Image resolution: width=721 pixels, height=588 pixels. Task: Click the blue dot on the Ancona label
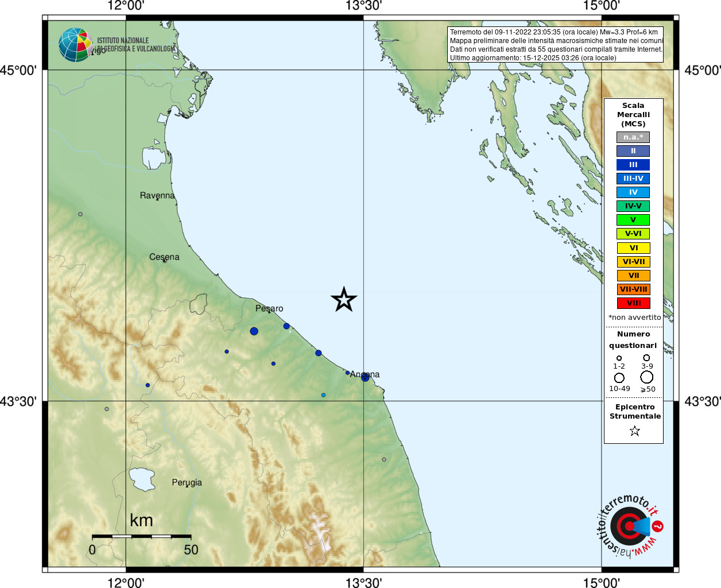(365, 377)
